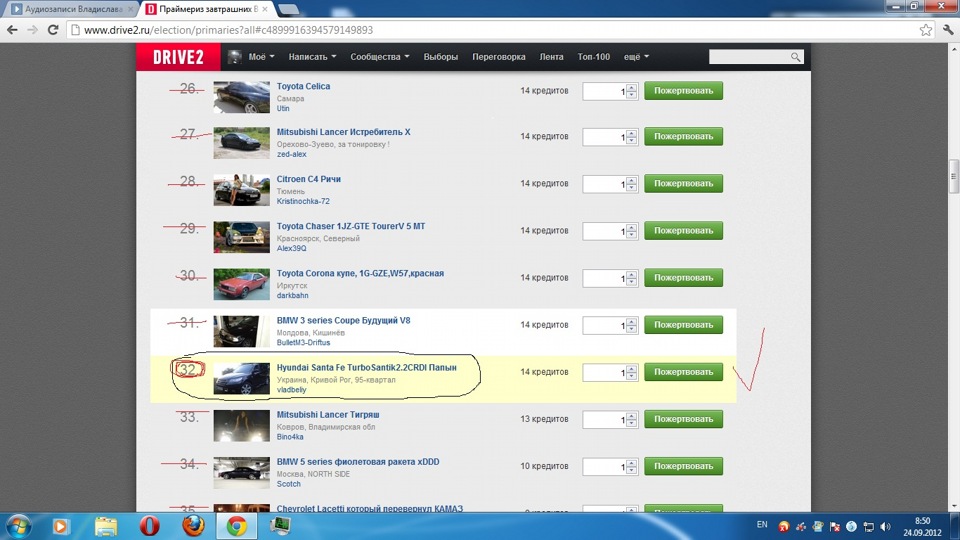This screenshot has height=540, width=960.
Task: Click EN language indicator
Action: click(x=762, y=525)
